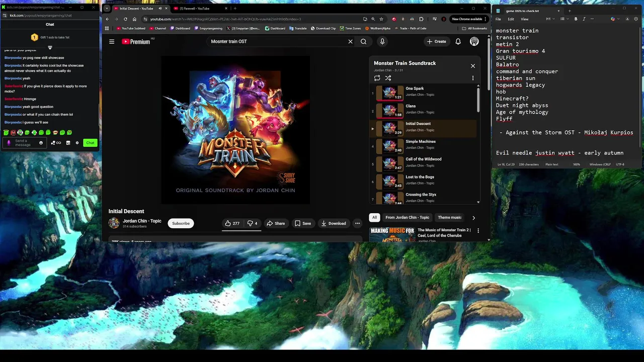
Task: Subscribe to Jordan Chin - Topic
Action: (x=181, y=223)
